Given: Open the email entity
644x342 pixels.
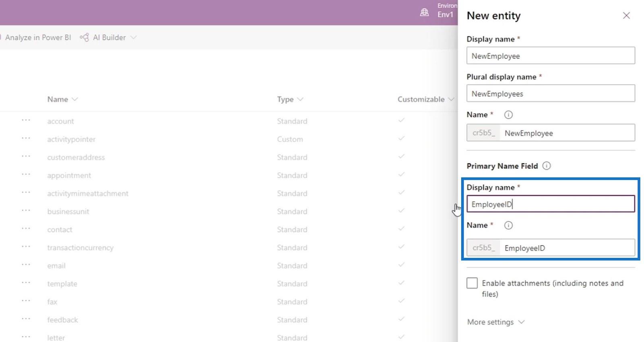Looking at the screenshot, I should 56,266.
